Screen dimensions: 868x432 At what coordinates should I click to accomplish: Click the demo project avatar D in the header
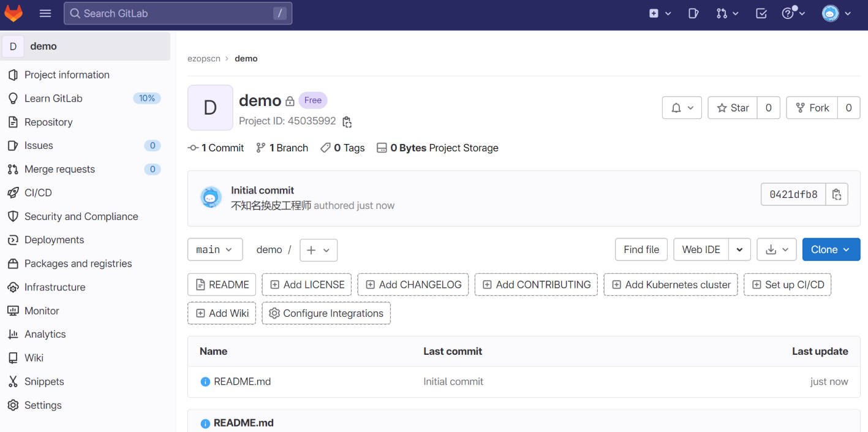[210, 108]
